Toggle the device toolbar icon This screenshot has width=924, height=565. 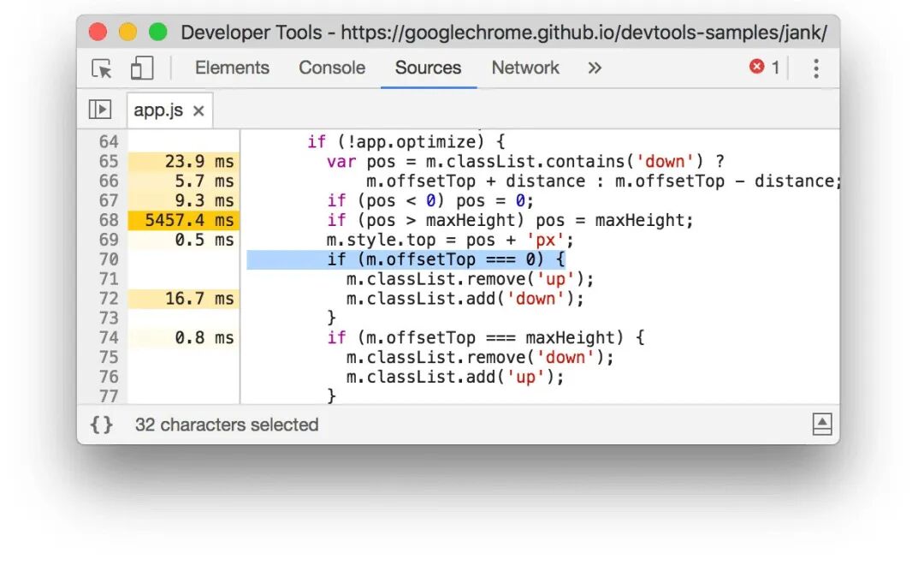tap(141, 68)
